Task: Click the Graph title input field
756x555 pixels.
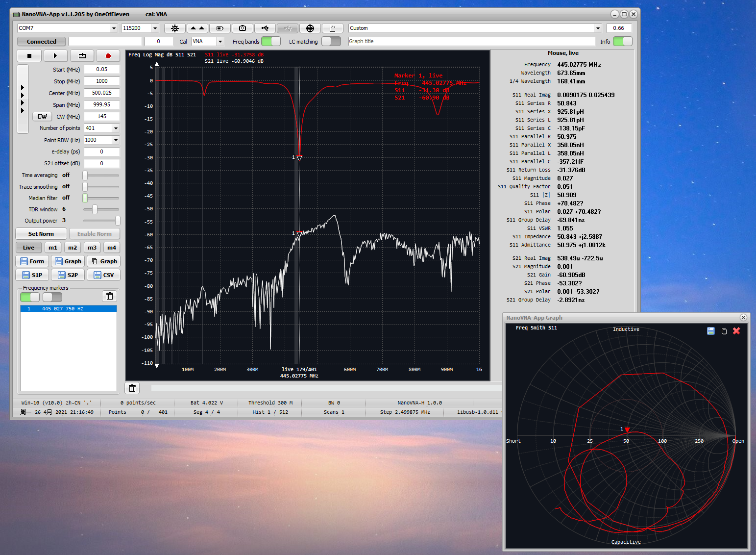Action: 471,42
